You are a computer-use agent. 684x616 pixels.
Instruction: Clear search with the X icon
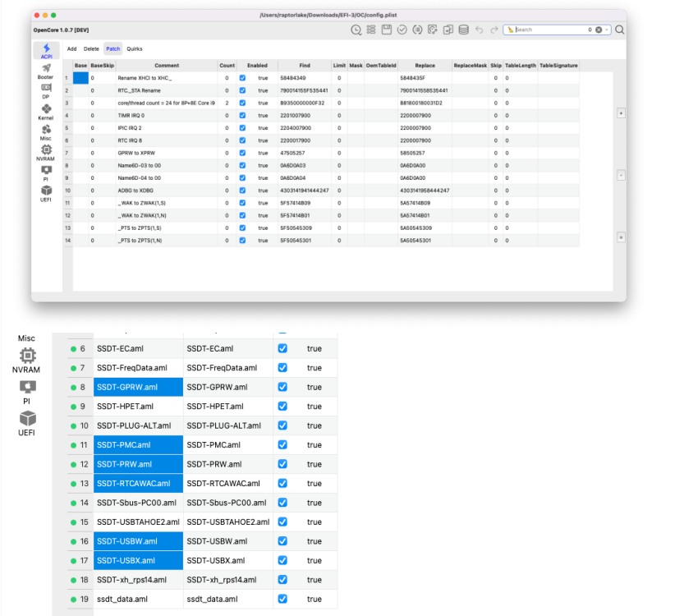(x=599, y=30)
